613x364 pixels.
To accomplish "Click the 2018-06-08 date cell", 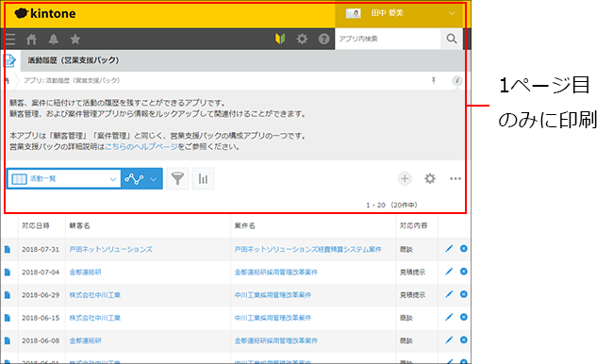I will (41, 340).
